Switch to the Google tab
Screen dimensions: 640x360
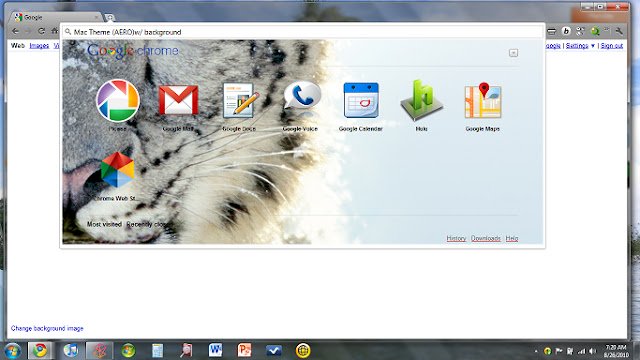pyautogui.click(x=57, y=17)
